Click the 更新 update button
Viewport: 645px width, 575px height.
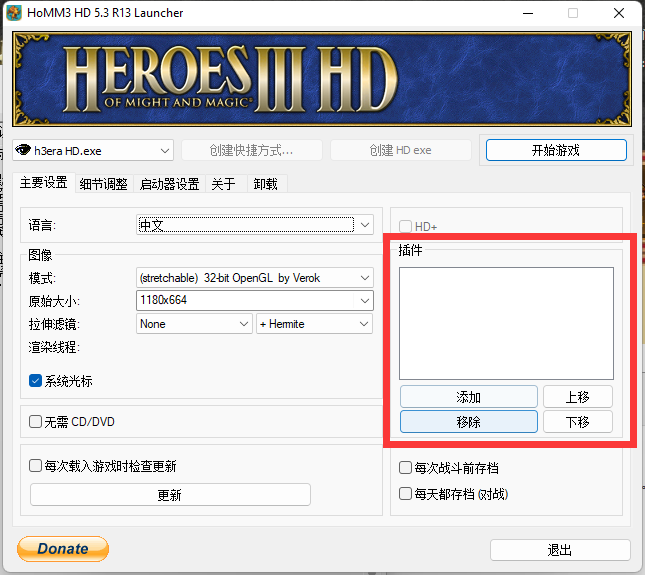[x=170, y=495]
